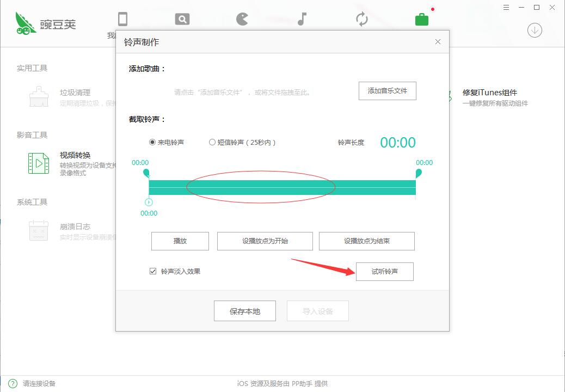Viewport: 565px width, 392px height.
Task: Select the 短信铃声 SMS ringtone option
Action: click(x=212, y=142)
